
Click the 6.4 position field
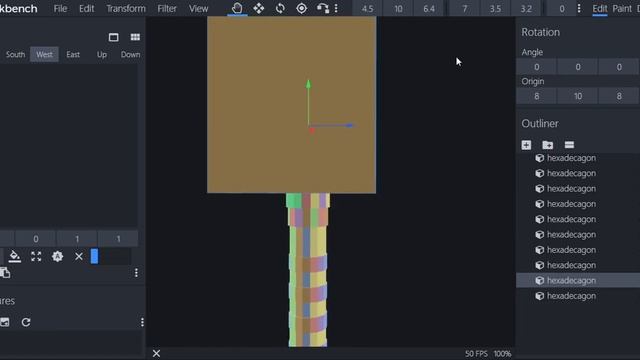(x=429, y=9)
